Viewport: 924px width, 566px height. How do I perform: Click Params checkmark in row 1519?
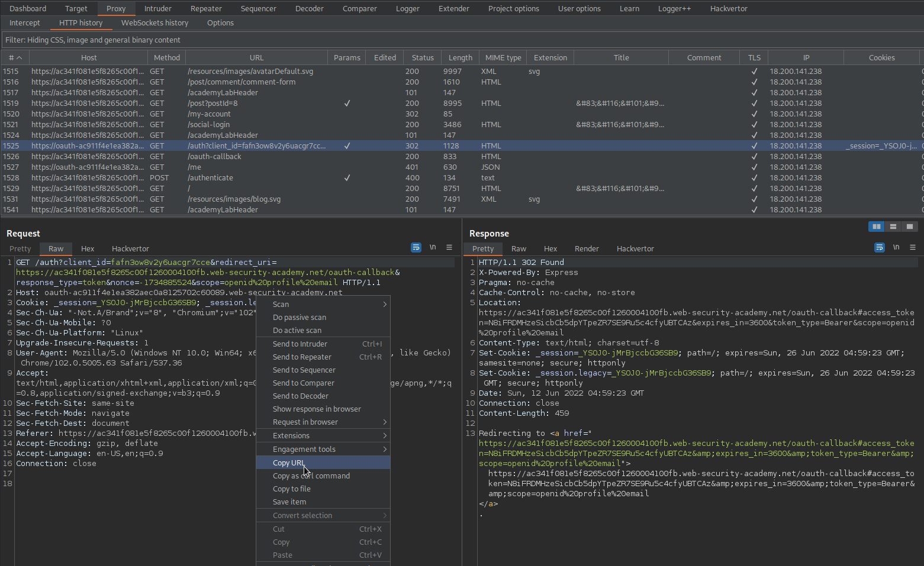tap(347, 103)
